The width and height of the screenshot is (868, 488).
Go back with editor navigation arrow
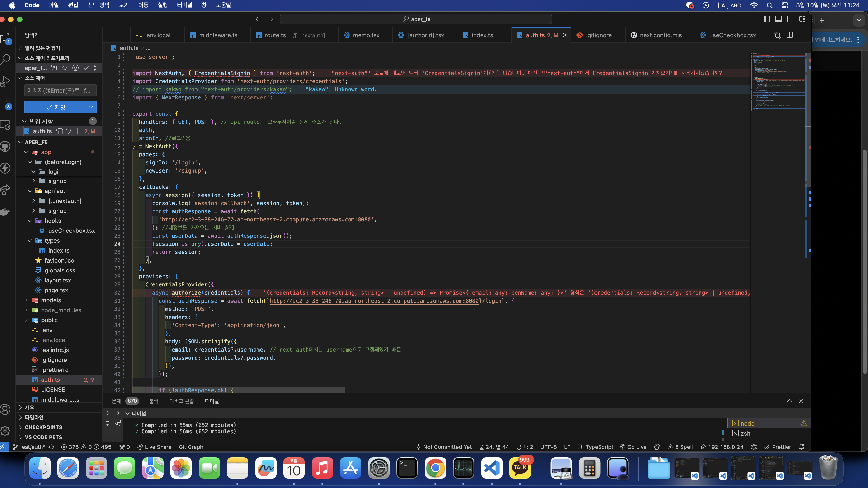(x=258, y=19)
